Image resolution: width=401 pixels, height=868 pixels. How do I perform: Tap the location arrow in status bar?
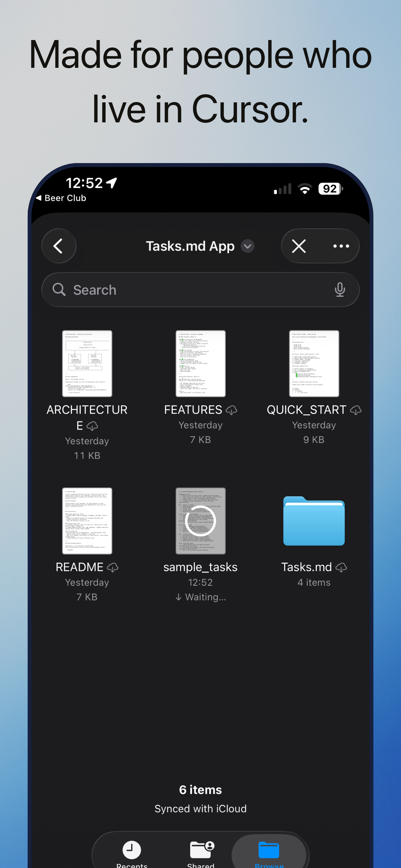pyautogui.click(x=111, y=183)
